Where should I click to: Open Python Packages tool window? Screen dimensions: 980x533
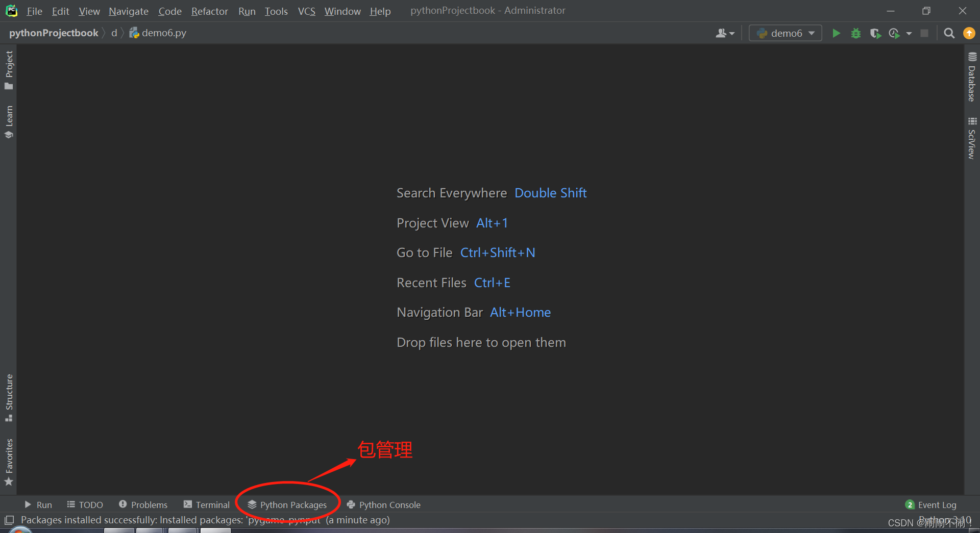(287, 504)
